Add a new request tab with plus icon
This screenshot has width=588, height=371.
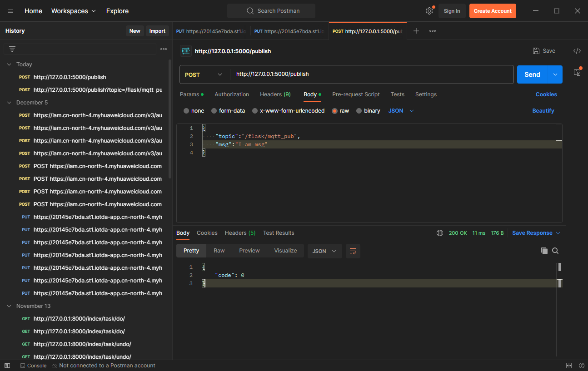[x=416, y=31]
